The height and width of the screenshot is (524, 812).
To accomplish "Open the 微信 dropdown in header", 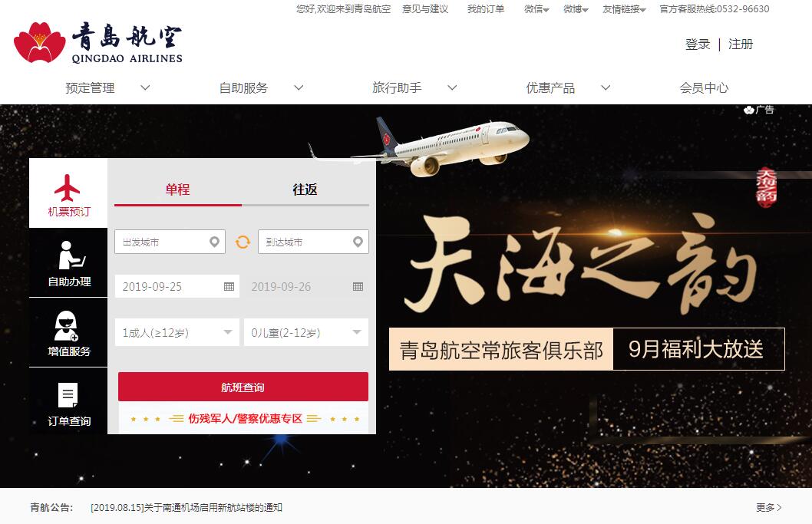I will 536,8.
